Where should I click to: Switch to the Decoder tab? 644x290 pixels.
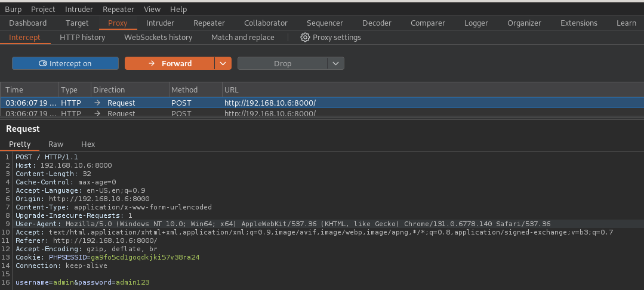pyautogui.click(x=377, y=23)
